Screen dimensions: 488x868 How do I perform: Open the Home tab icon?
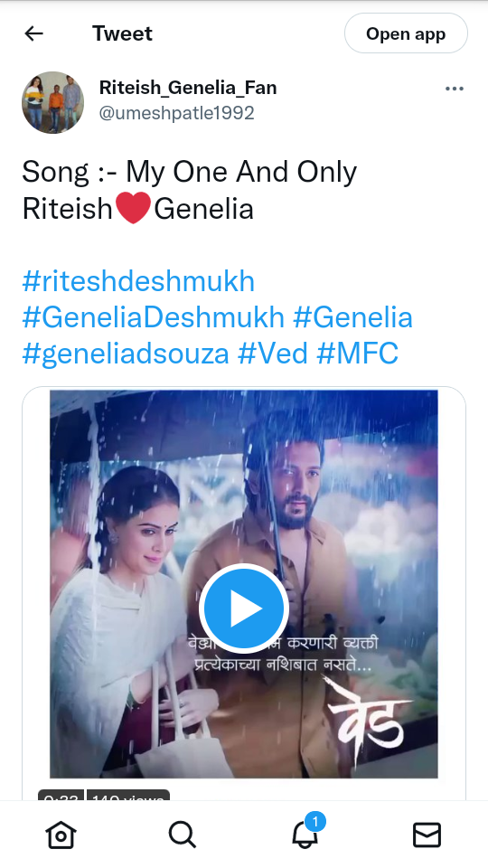pos(61,835)
